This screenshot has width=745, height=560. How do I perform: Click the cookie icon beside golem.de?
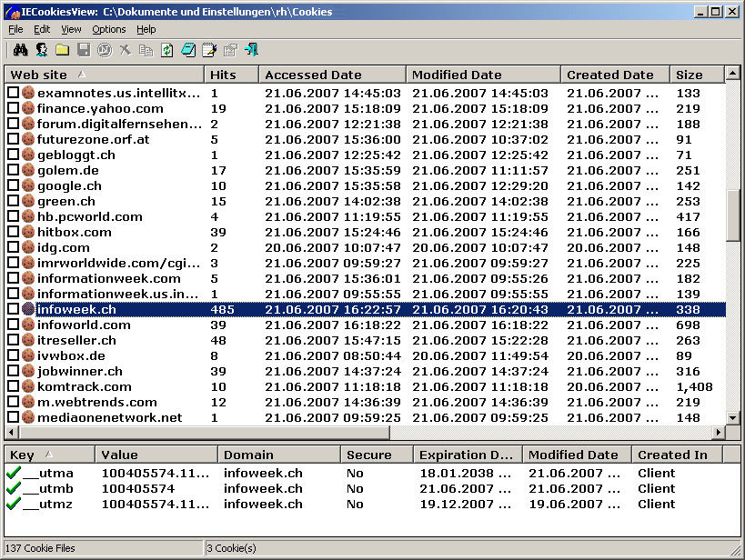click(28, 170)
